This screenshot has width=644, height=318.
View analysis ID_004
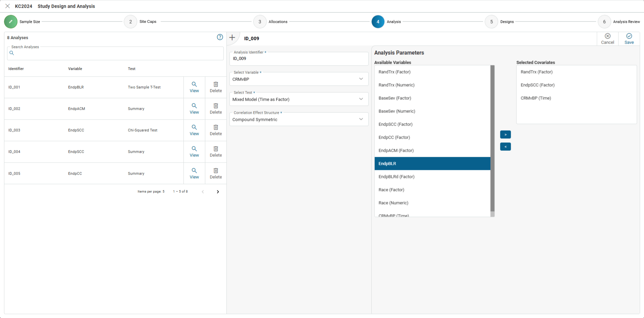tap(194, 151)
